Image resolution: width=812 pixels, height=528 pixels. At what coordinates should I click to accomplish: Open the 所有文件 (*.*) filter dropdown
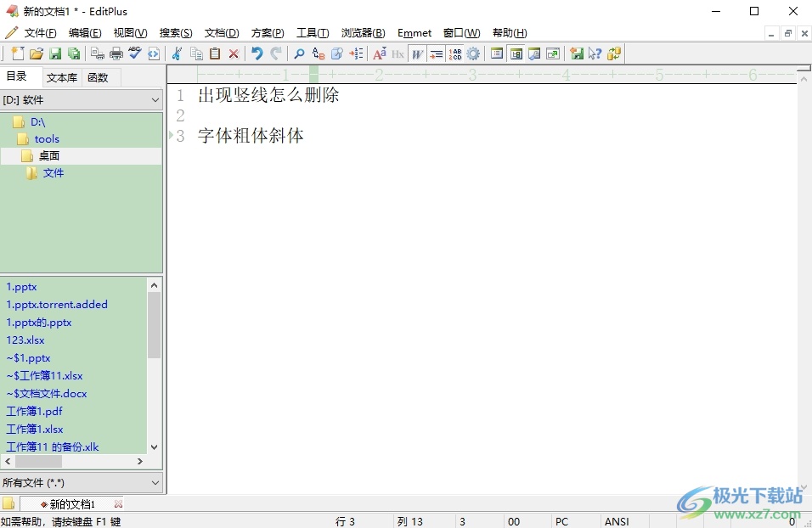point(82,482)
